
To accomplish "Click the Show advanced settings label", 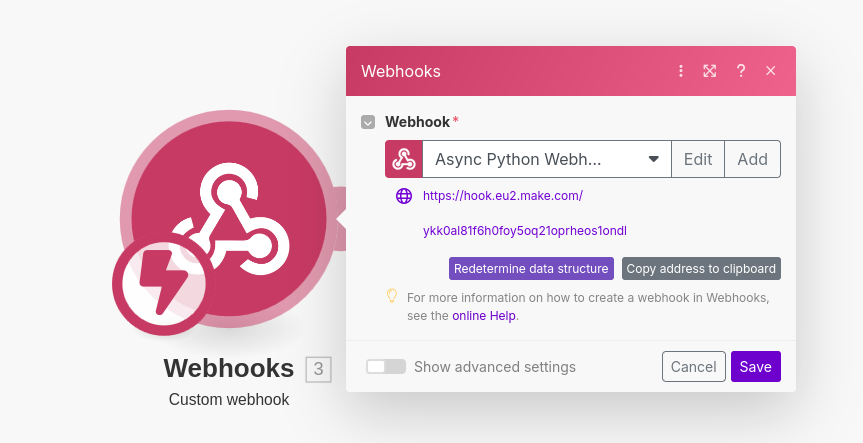I will click(x=495, y=367).
